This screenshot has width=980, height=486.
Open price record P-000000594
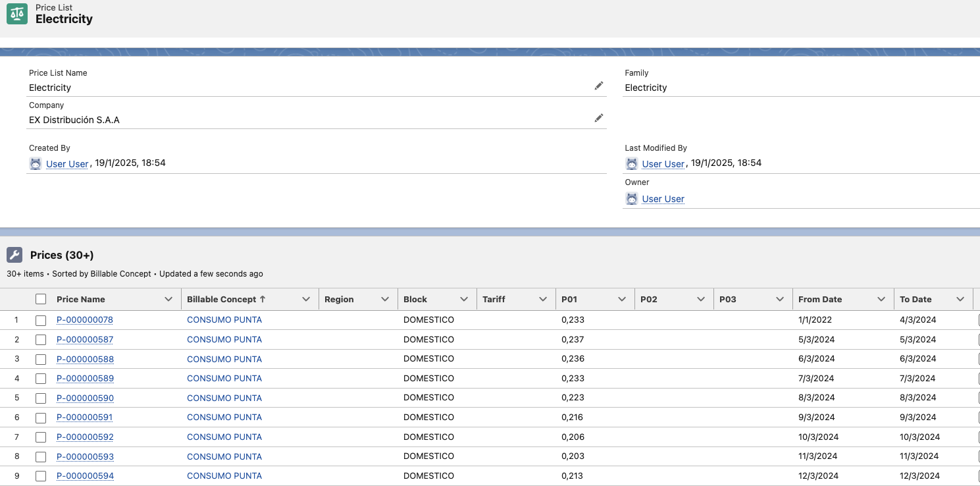85,475
